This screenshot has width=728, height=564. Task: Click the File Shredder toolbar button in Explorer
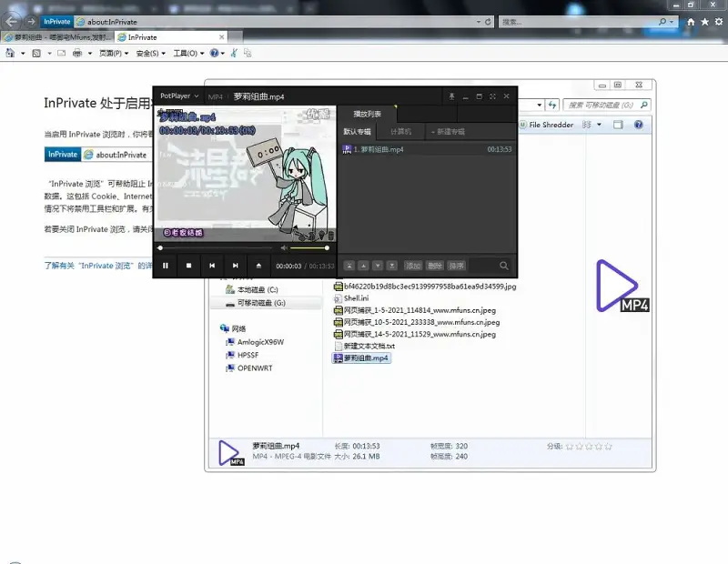point(547,125)
